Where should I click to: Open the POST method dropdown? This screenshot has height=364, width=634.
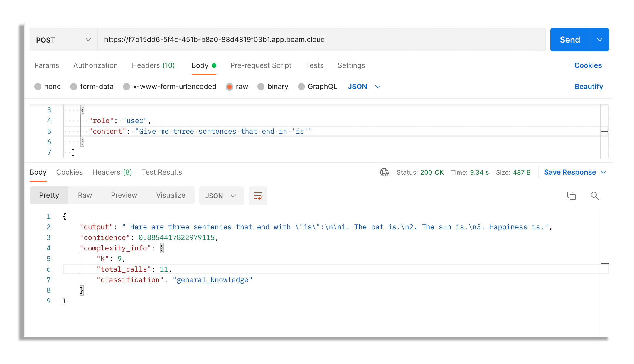click(63, 40)
